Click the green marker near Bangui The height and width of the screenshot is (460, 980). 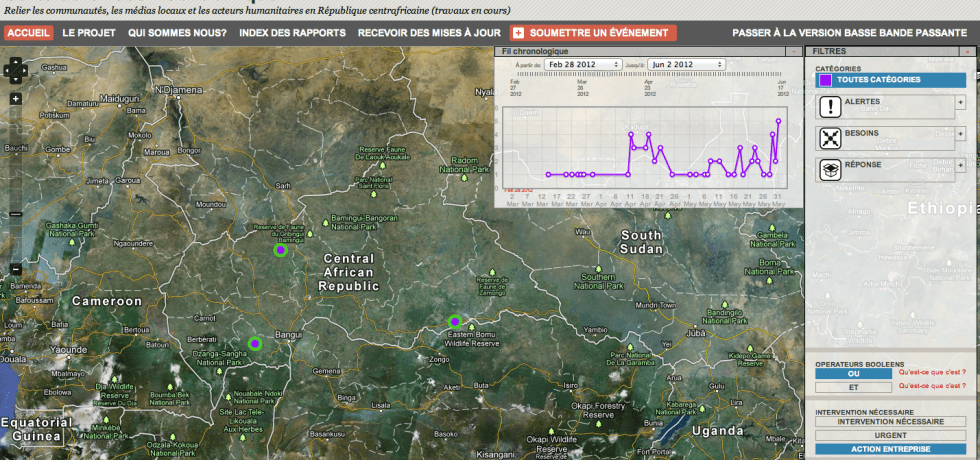click(x=255, y=343)
